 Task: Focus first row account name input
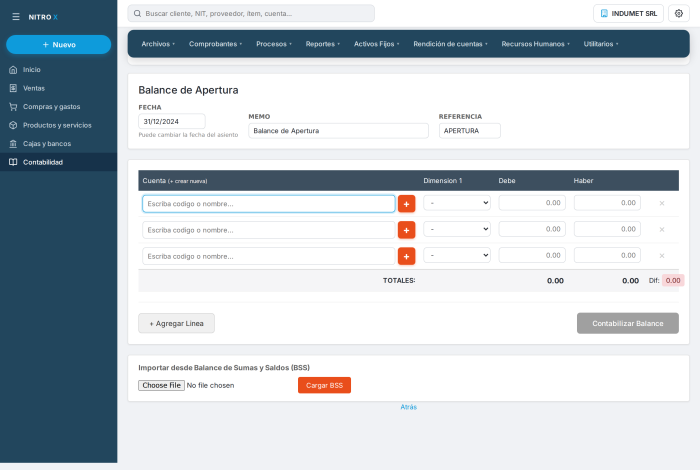[269, 204]
